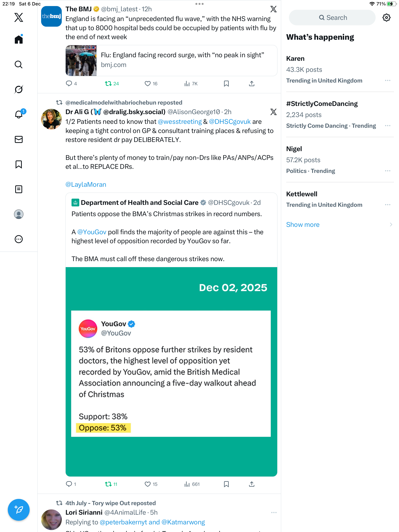Open more options for Karen trend
Viewport: 399px width, 532px height.
pos(388,81)
